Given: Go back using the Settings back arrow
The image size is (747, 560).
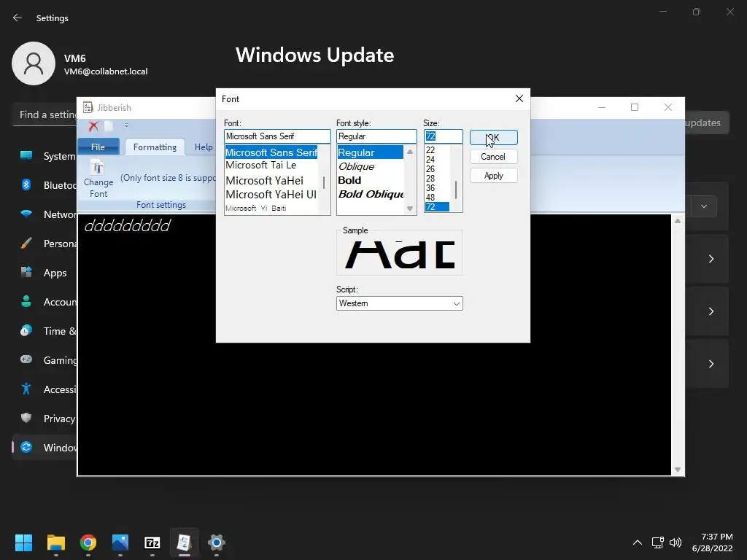Looking at the screenshot, I should (18, 17).
